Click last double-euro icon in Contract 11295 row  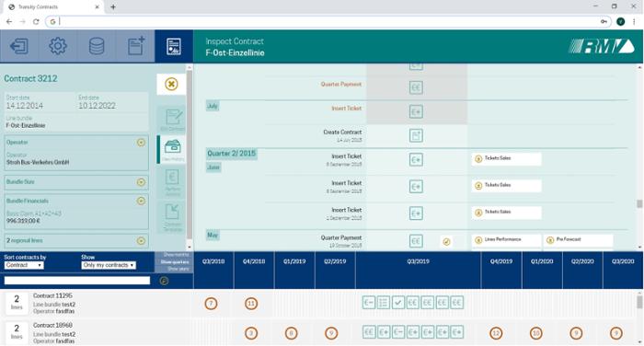pos(456,303)
